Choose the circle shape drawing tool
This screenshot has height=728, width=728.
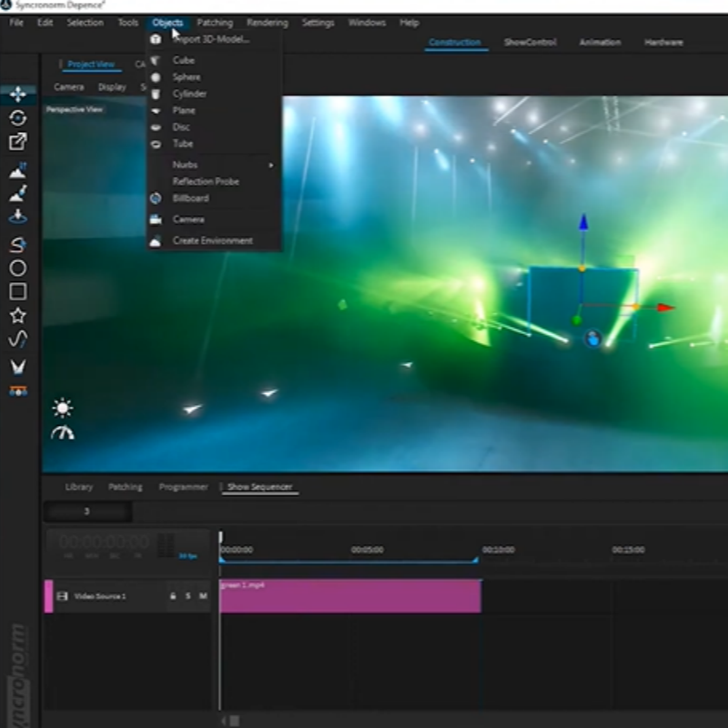[17, 268]
